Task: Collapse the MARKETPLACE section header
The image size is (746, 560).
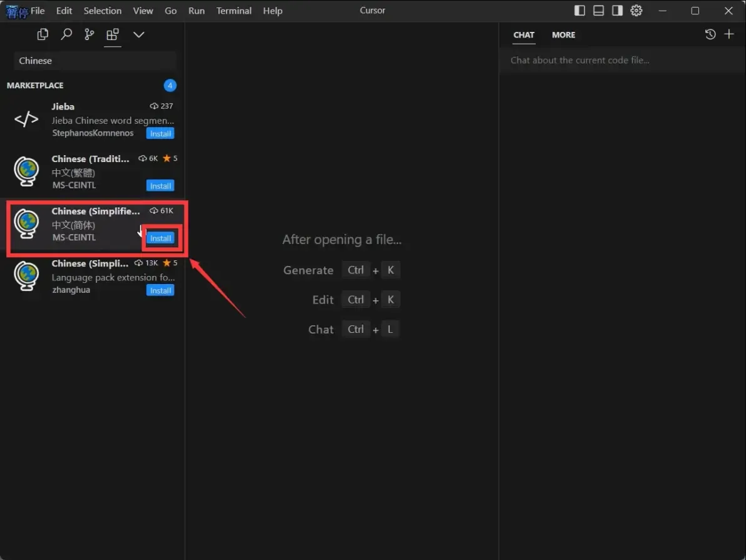Action: [35, 85]
